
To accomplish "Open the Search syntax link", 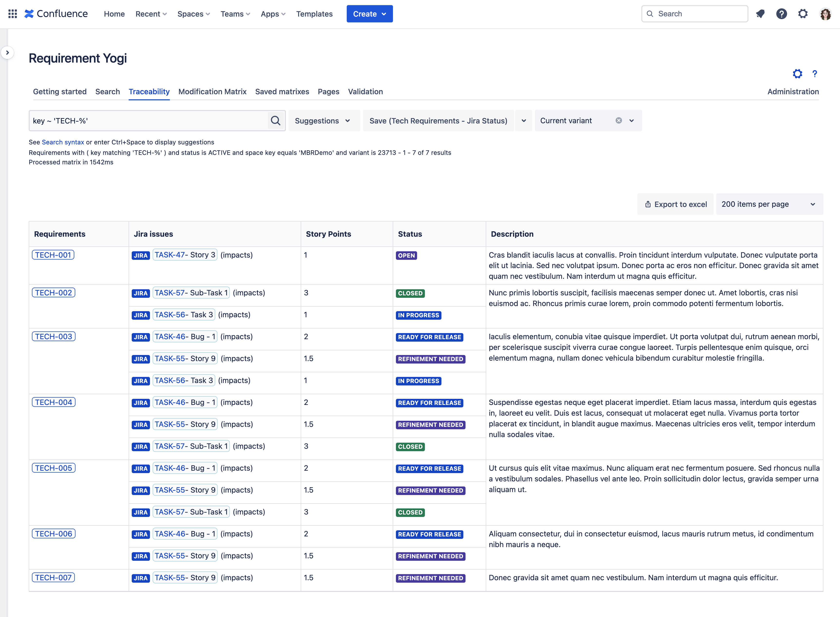I will (63, 142).
